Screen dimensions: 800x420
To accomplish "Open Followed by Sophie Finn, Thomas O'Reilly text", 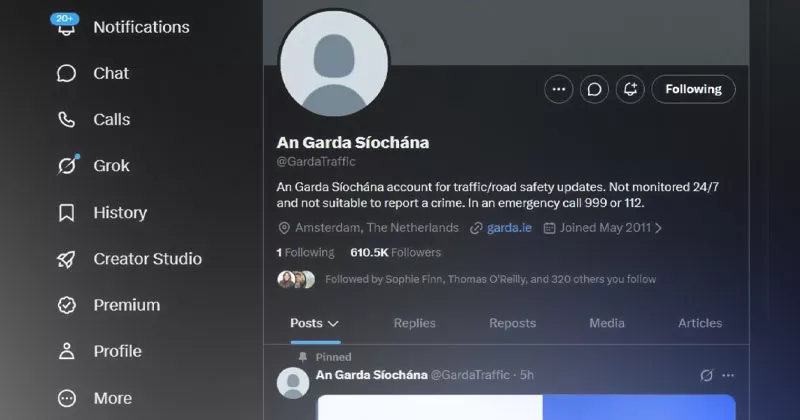I will (490, 279).
